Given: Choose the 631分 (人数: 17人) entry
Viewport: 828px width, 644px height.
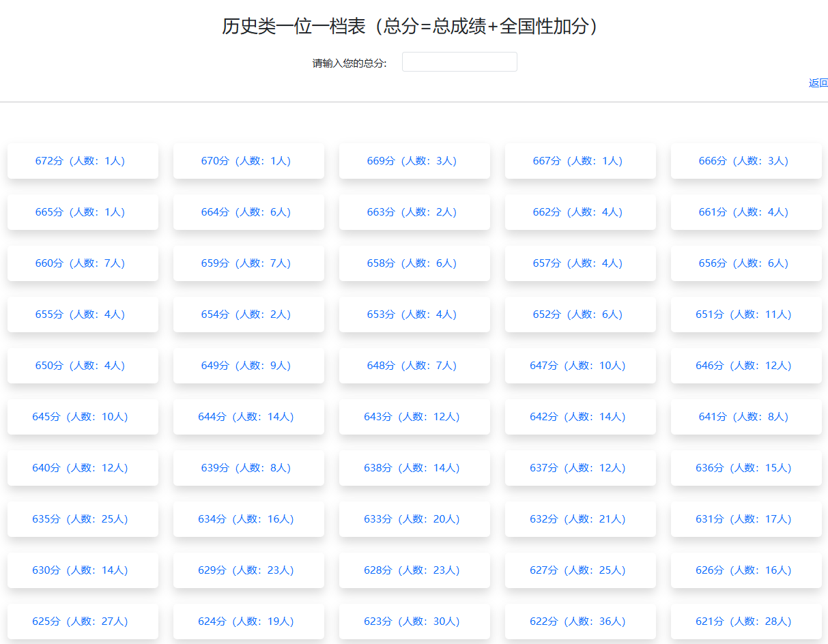Looking at the screenshot, I should click(746, 519).
